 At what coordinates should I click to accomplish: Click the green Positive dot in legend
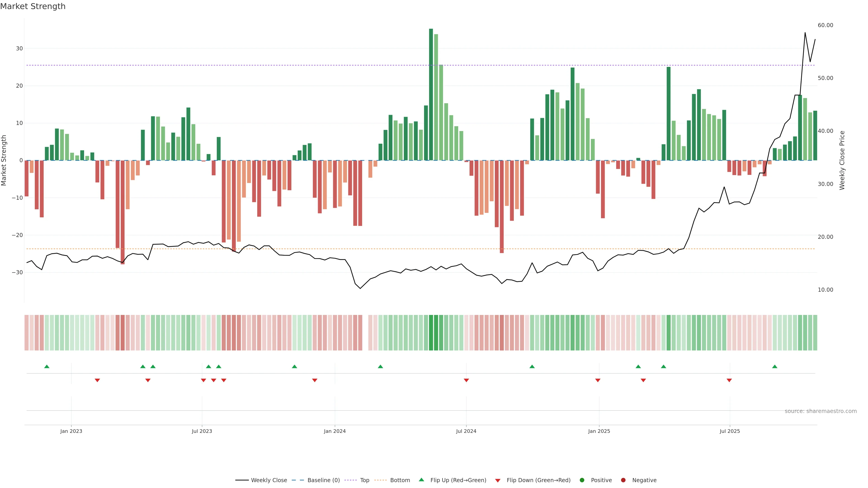pyautogui.click(x=582, y=480)
